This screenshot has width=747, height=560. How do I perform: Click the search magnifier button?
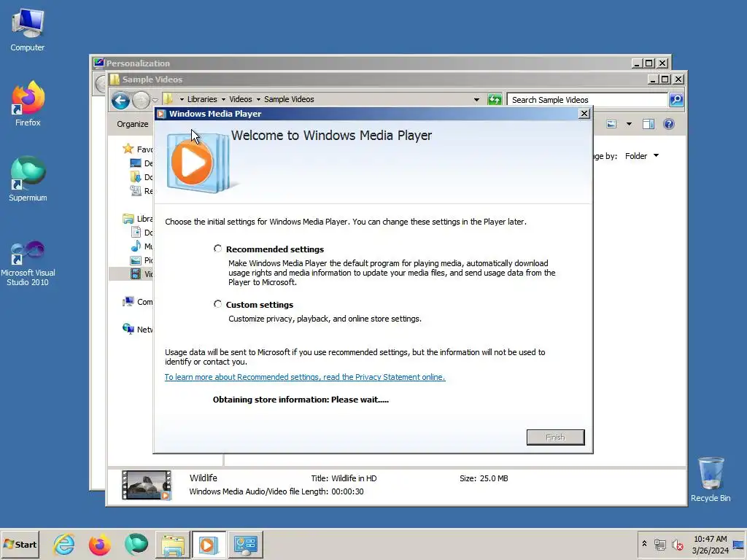click(x=676, y=99)
